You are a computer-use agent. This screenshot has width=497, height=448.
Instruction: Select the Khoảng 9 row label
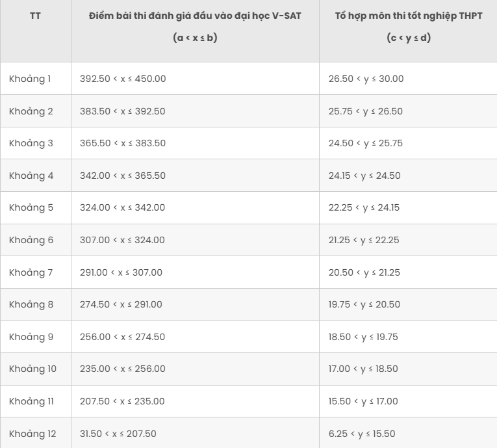[x=31, y=337]
